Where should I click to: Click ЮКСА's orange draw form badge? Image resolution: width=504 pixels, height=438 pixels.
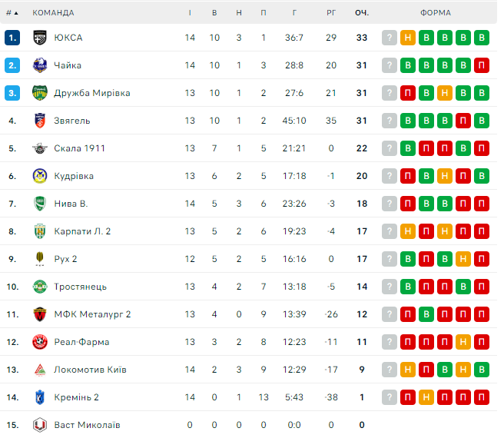[x=408, y=38]
